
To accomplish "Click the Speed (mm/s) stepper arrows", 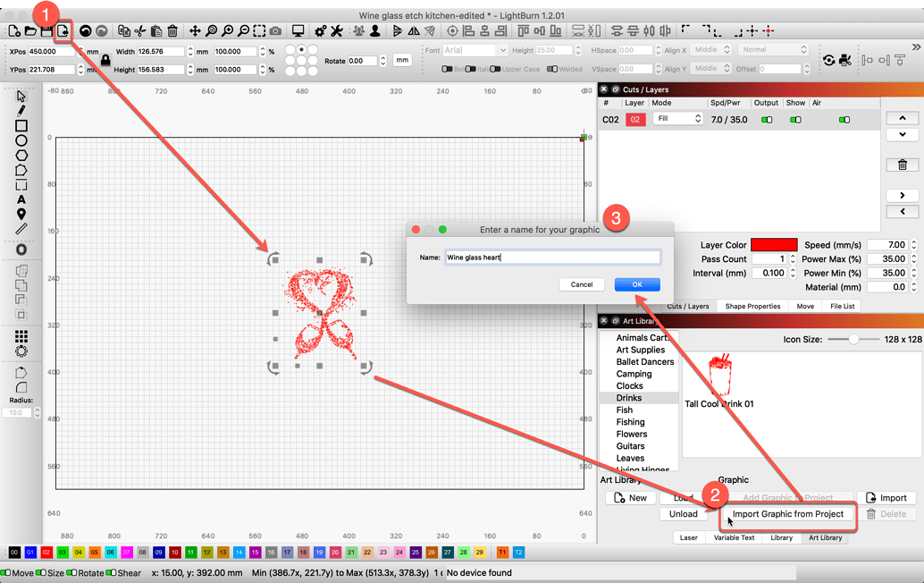I will click(x=914, y=245).
